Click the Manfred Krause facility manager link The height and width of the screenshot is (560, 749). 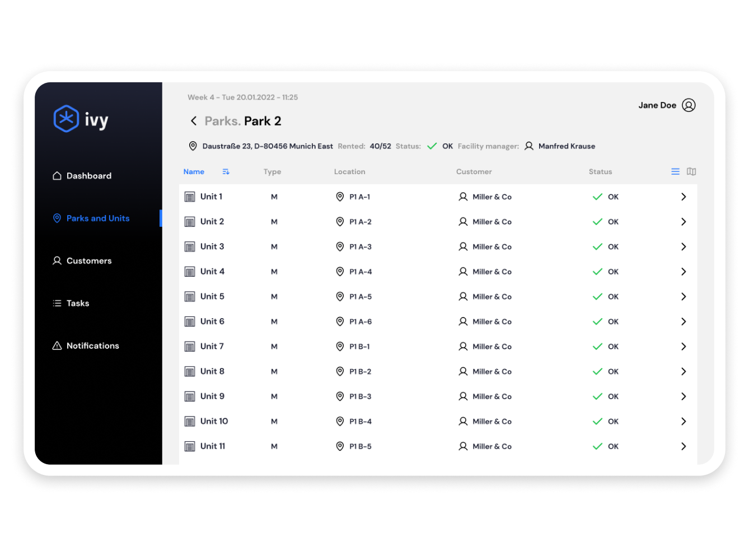click(x=567, y=146)
